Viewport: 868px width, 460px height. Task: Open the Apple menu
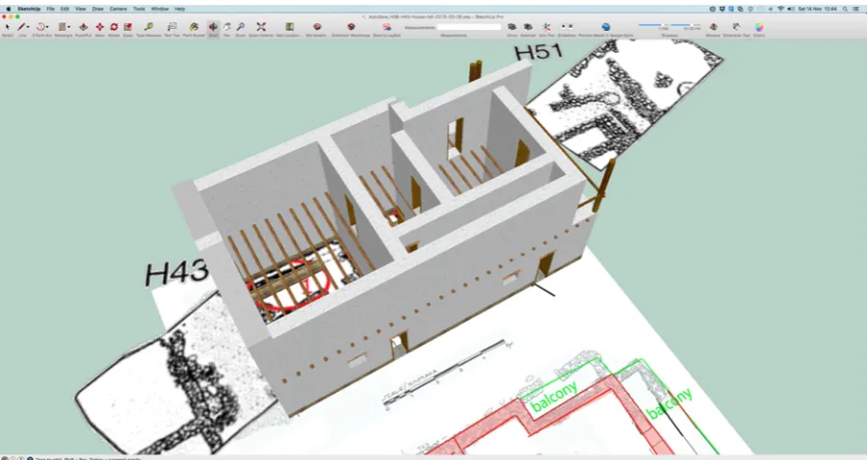click(9, 9)
